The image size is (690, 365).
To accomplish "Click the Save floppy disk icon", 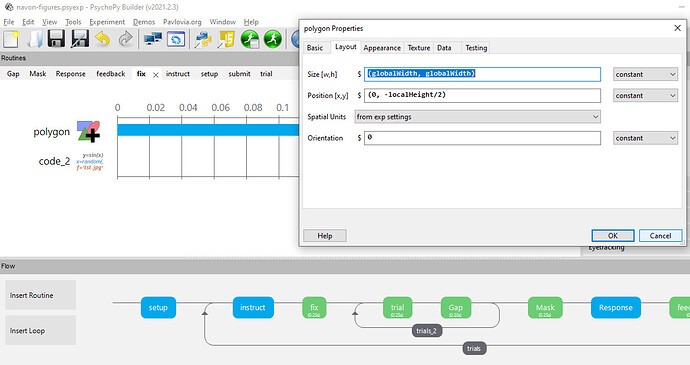I will (x=56, y=39).
